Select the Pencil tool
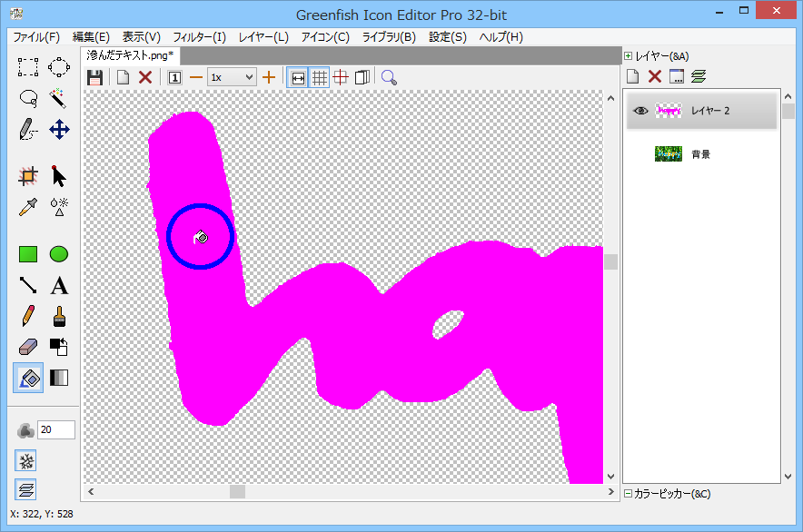Screen dimensions: 803x532 click(27, 316)
